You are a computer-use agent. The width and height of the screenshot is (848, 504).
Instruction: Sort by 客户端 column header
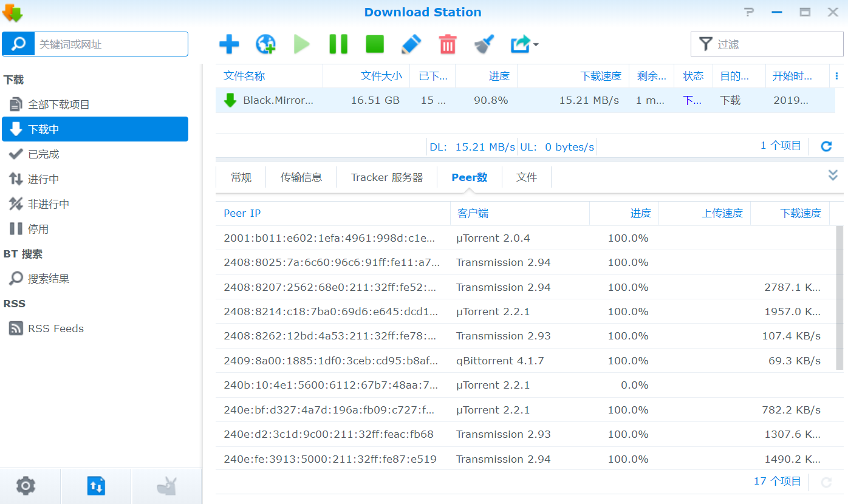519,213
